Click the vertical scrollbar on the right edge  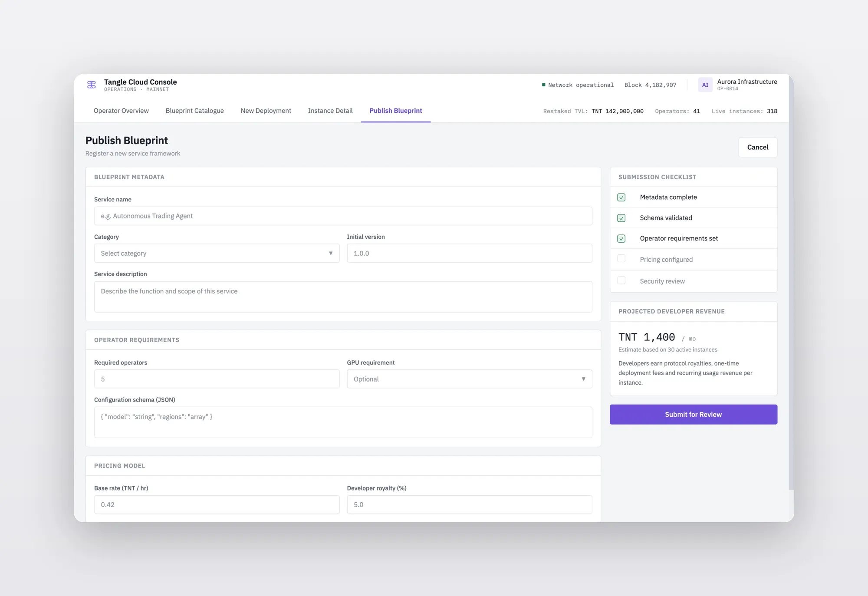791,282
